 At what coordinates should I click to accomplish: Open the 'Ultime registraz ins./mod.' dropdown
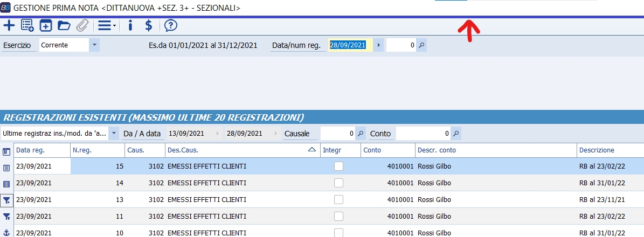tap(114, 134)
